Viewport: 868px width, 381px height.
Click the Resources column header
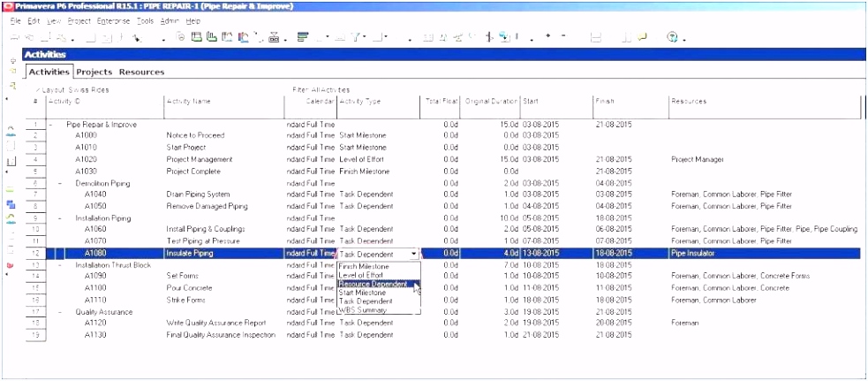(765, 107)
